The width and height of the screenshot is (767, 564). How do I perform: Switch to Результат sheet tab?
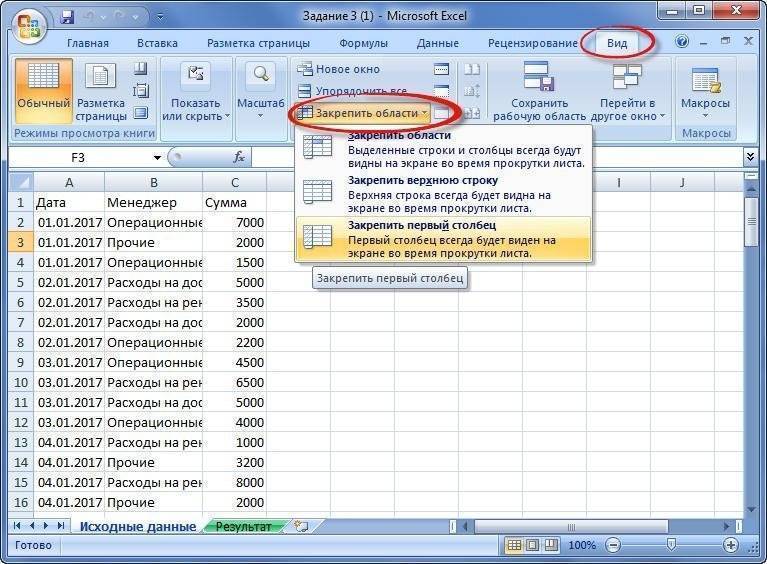pos(244,526)
